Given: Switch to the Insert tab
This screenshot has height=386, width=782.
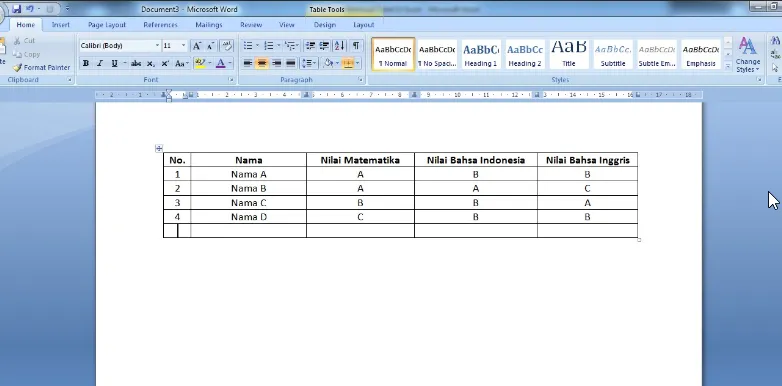Looking at the screenshot, I should (x=61, y=24).
